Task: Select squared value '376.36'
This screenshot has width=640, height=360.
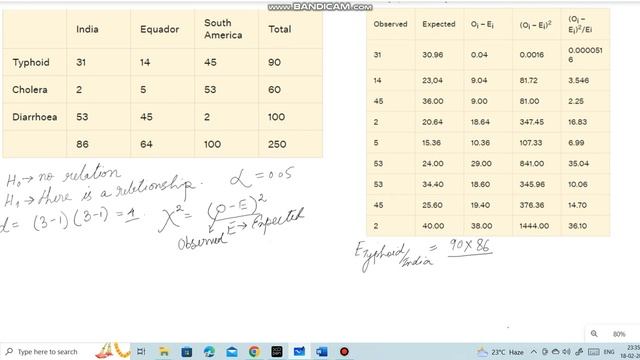Action: (531, 205)
